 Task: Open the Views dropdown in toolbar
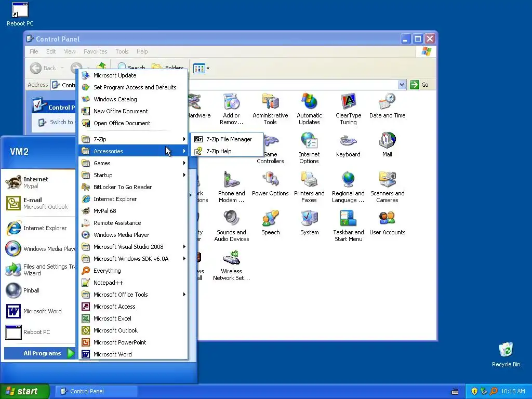point(201,68)
